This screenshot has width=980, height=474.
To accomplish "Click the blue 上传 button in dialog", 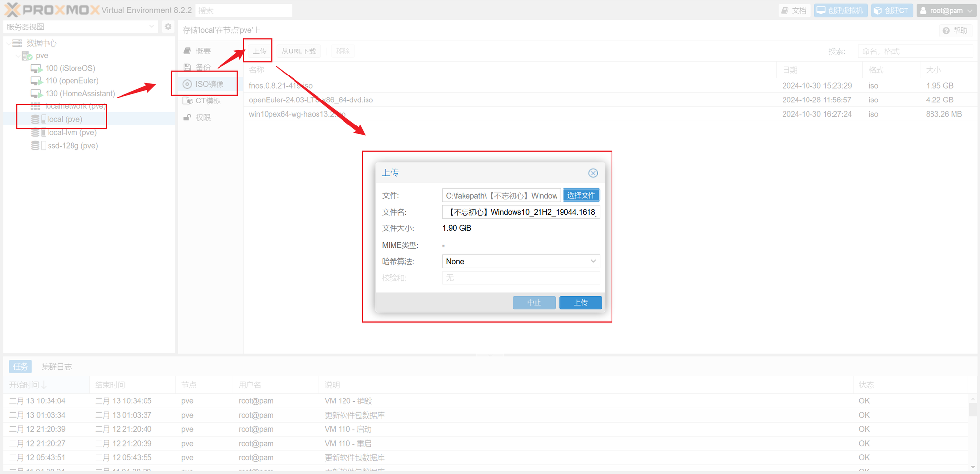I will [x=580, y=303].
